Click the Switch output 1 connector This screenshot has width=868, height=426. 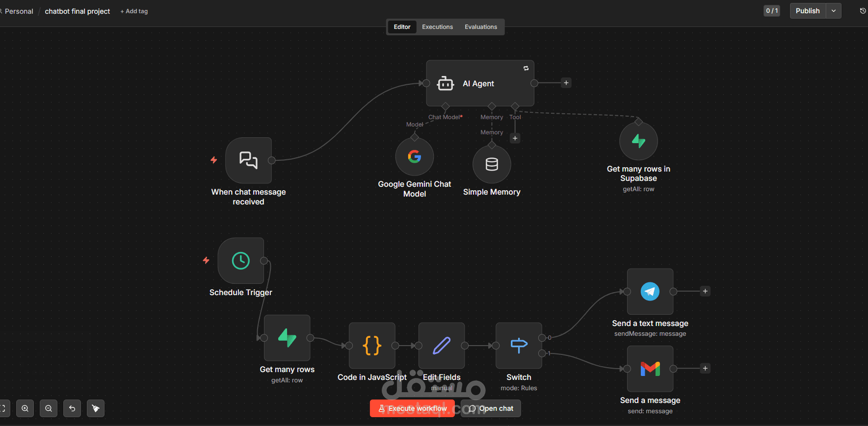[542, 353]
